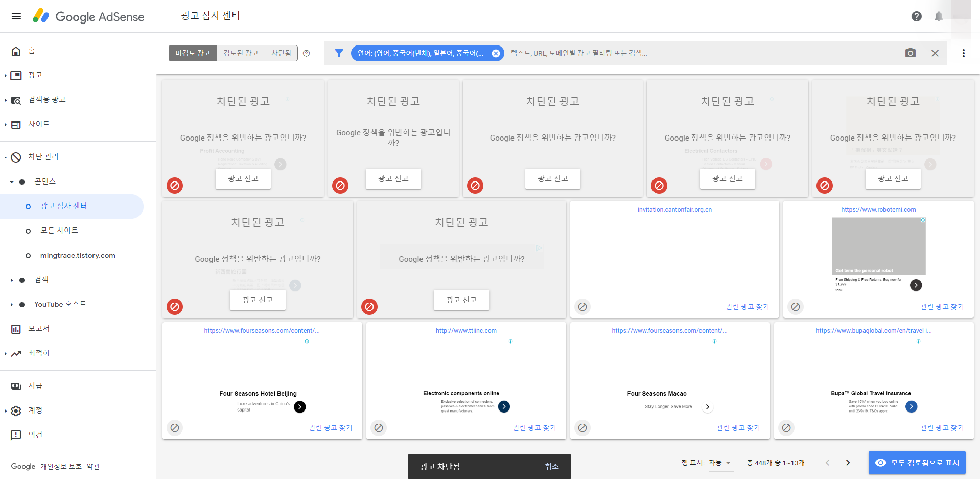Block the Four Seasons Hotel Beijing ad

pos(175,428)
